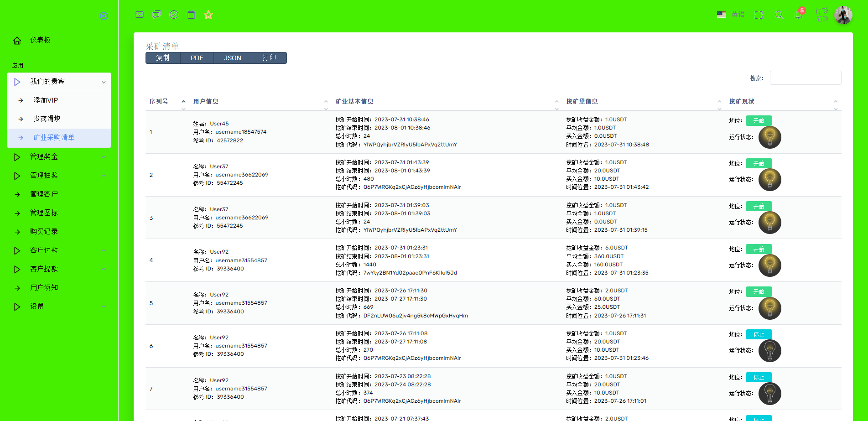Select 添加VIP in the sidebar
The image size is (868, 421).
click(x=46, y=100)
